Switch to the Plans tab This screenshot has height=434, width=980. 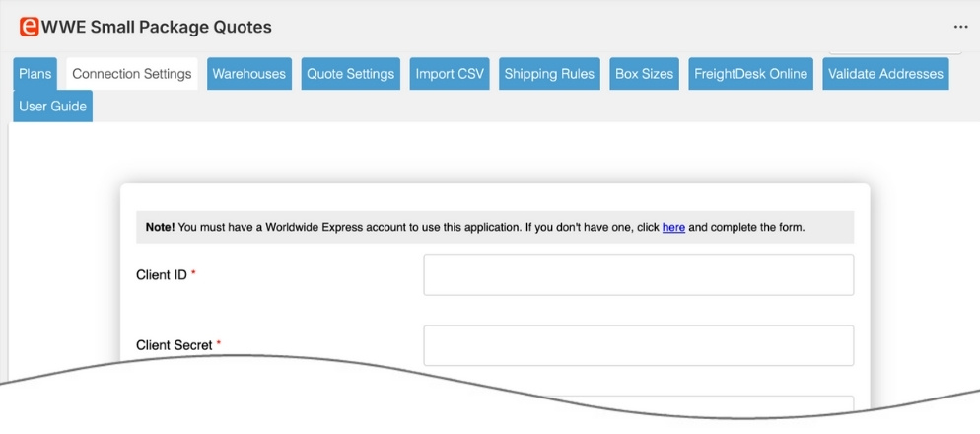tap(35, 74)
